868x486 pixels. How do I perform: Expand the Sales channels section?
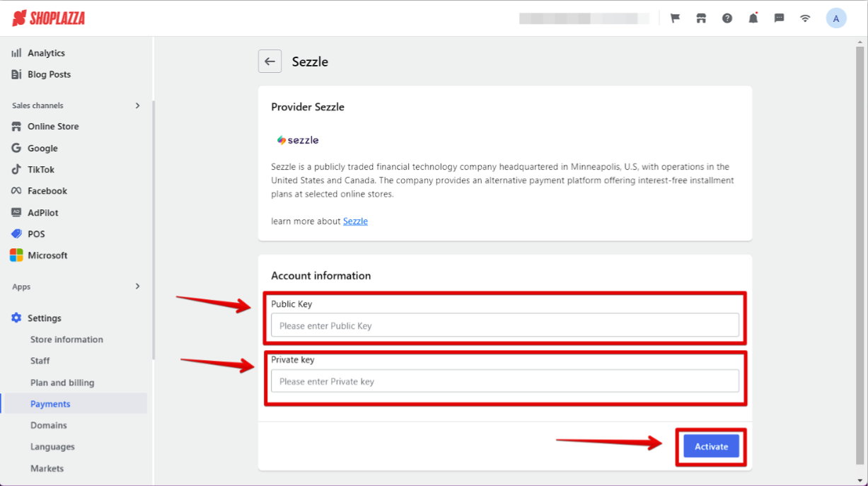coord(137,105)
